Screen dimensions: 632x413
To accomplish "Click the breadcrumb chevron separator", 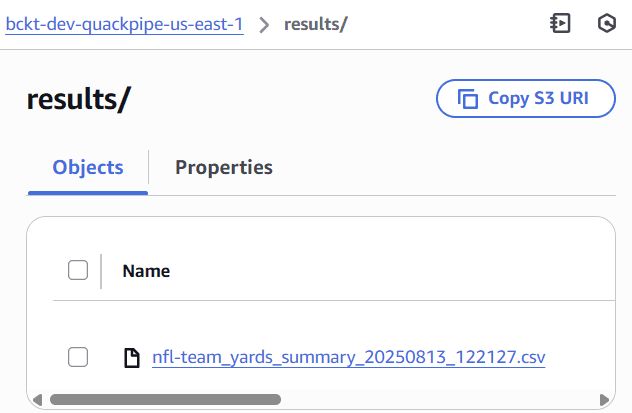I will coord(264,25).
